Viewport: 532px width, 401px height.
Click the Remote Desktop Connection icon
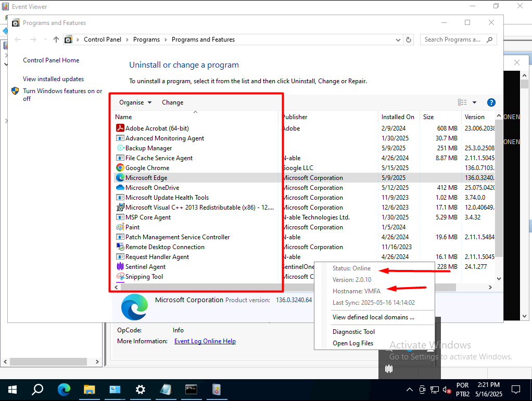(120, 247)
